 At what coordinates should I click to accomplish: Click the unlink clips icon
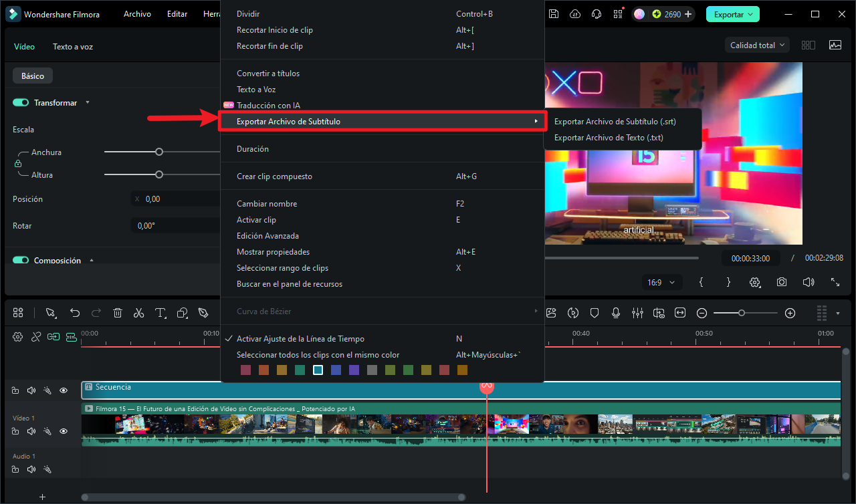pyautogui.click(x=37, y=337)
